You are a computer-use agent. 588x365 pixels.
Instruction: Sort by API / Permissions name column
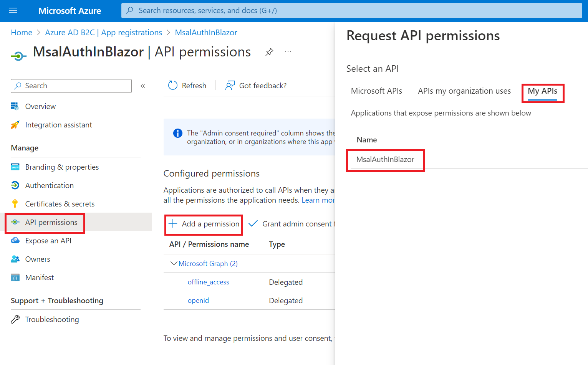(209, 244)
